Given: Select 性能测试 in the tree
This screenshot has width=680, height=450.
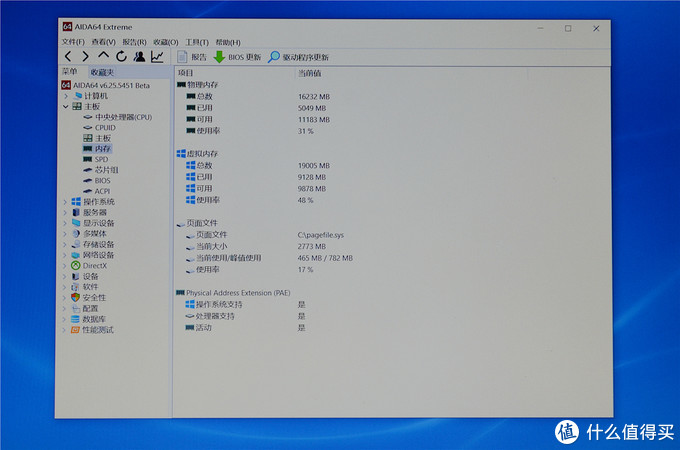Looking at the screenshot, I should pyautogui.click(x=98, y=329).
